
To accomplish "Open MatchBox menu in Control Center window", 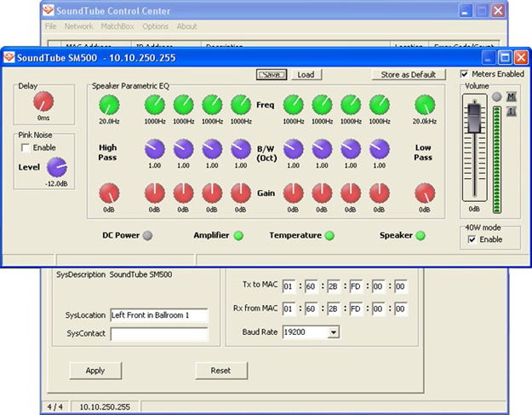I will point(117,26).
